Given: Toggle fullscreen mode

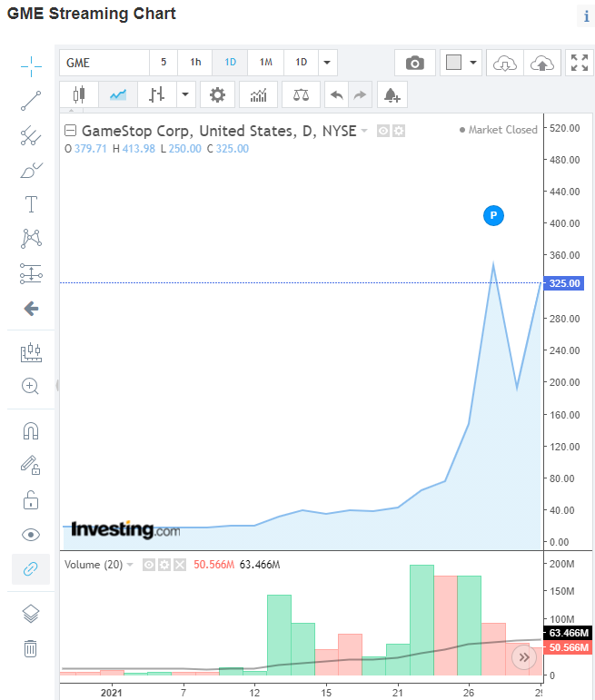Looking at the screenshot, I should (x=580, y=63).
